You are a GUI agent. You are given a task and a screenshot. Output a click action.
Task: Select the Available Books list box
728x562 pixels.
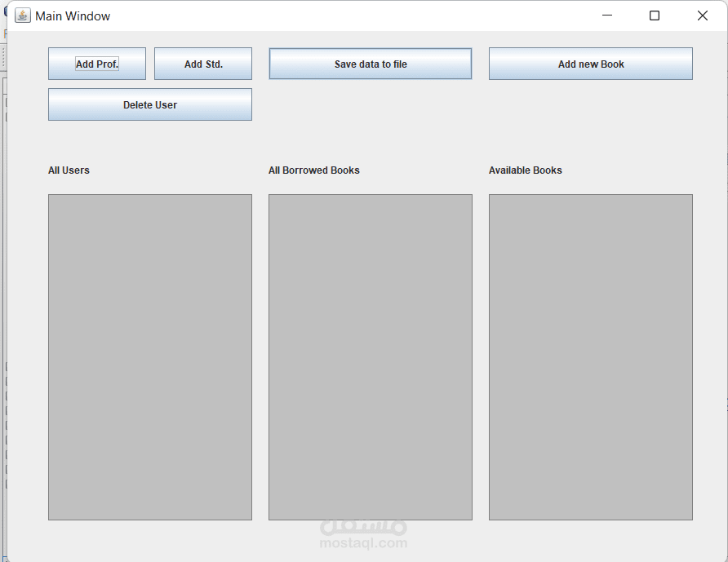pyautogui.click(x=591, y=357)
